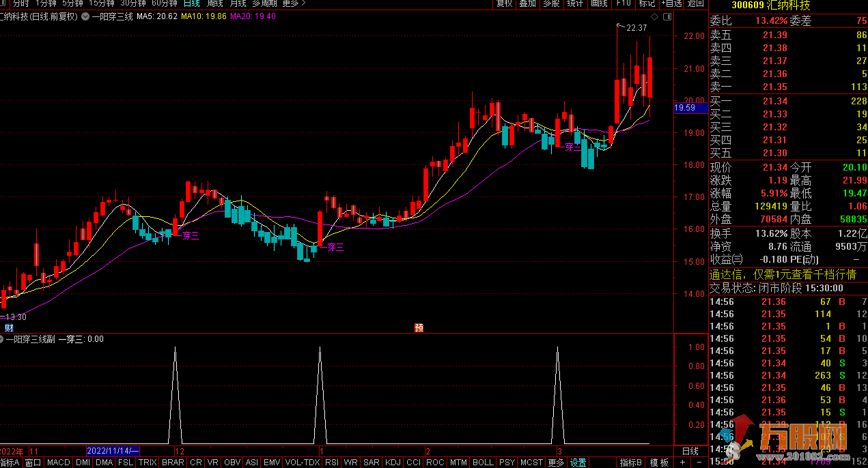Select the FSL indicator tab
Image resolution: width=868 pixels, height=468 pixels.
click(x=126, y=463)
